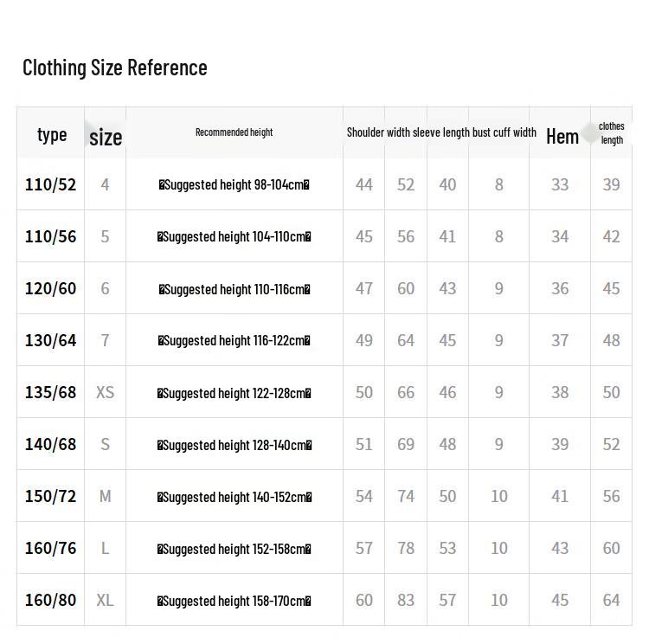649x644 pixels.
Task: Click the Suggested height 116-122cm text
Action: (235, 341)
